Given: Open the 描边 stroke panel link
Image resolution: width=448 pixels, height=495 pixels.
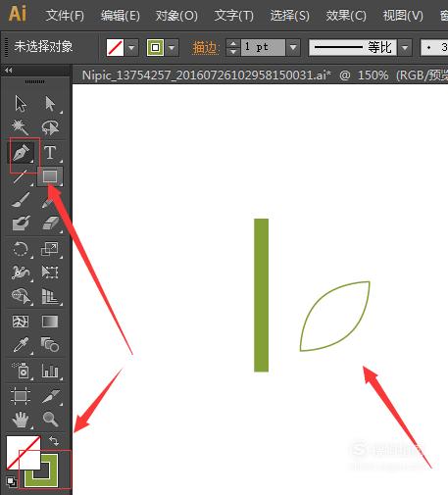Looking at the screenshot, I should (x=205, y=48).
